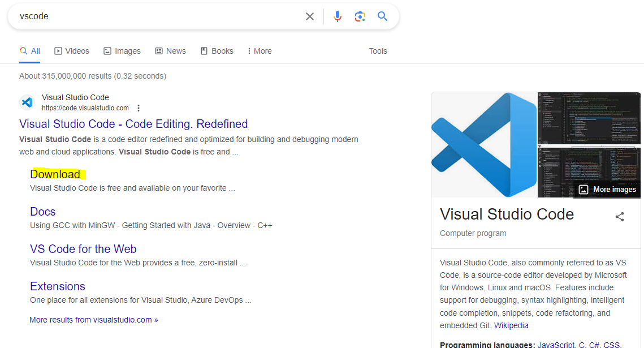Viewport: 644px width, 348px height.
Task: Click the 'Visual Studio Code' knowledge panel title
Action: (507, 214)
